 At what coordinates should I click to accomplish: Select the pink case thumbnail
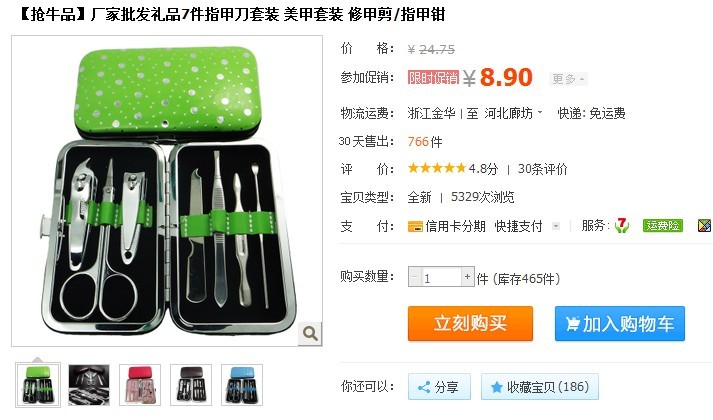point(140,385)
